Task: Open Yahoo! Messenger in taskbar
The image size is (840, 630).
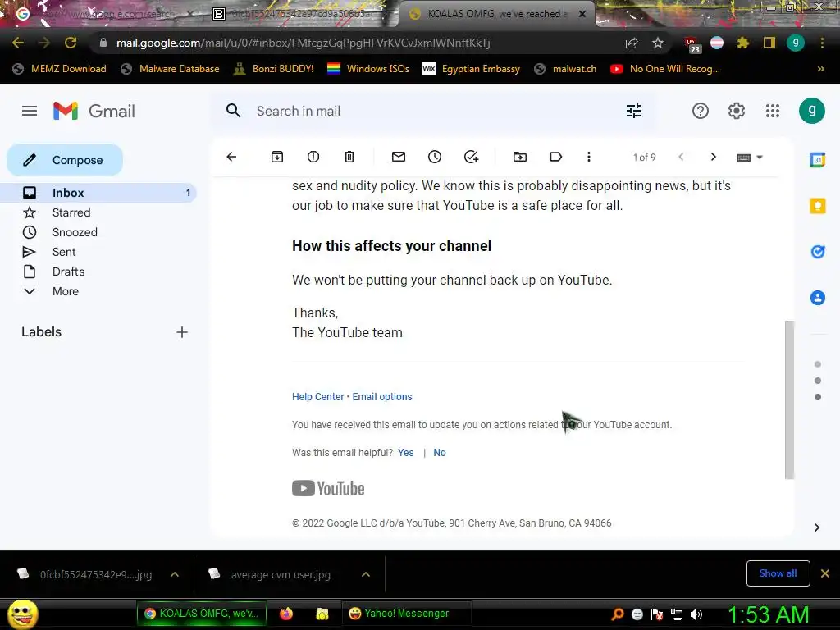Action: tap(407, 614)
